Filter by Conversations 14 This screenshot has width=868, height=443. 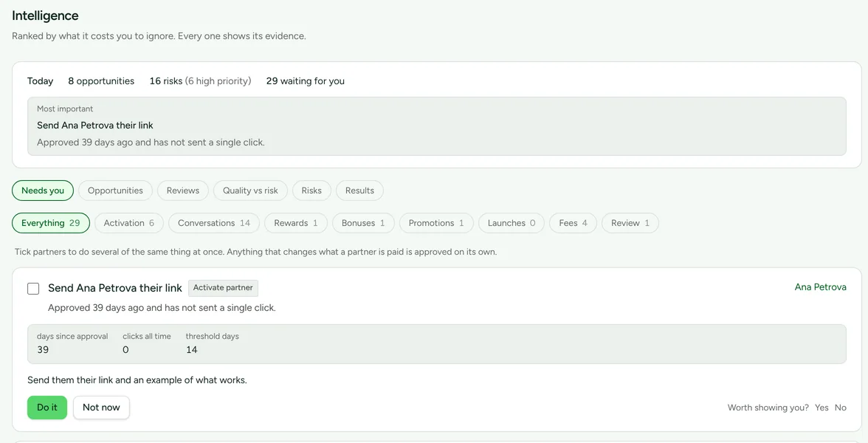pyautogui.click(x=214, y=223)
